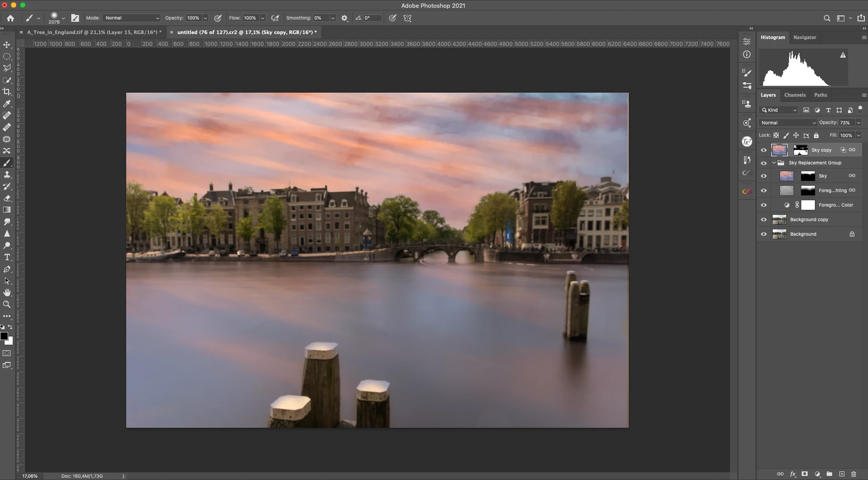Open the brush Mode dropdown
Viewport: 868px width, 480px height.
pos(132,18)
